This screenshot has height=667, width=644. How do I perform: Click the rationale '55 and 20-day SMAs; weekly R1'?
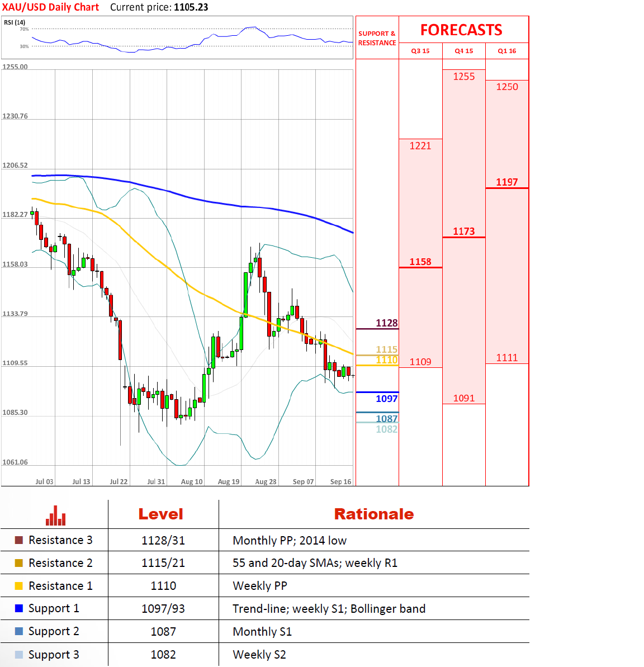(x=315, y=563)
